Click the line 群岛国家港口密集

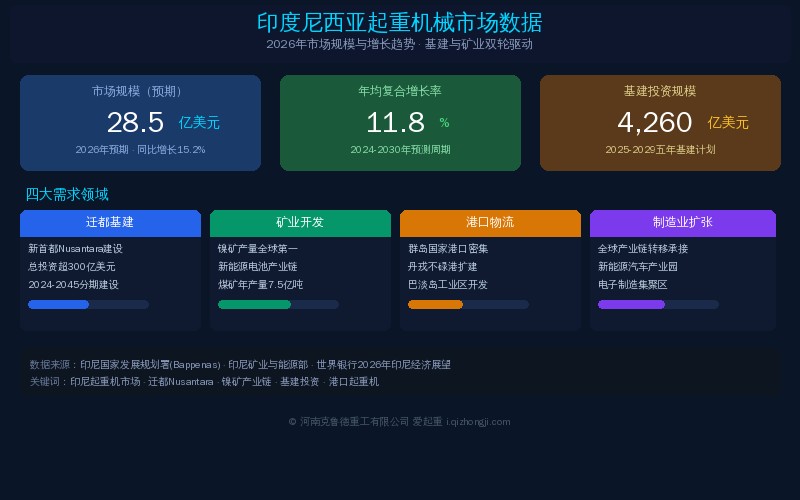(x=448, y=249)
